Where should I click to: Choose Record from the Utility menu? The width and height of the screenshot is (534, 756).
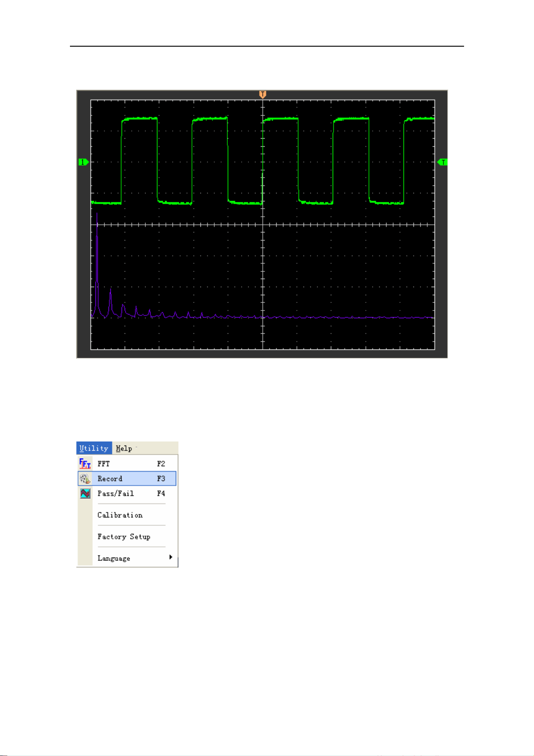coord(127,479)
